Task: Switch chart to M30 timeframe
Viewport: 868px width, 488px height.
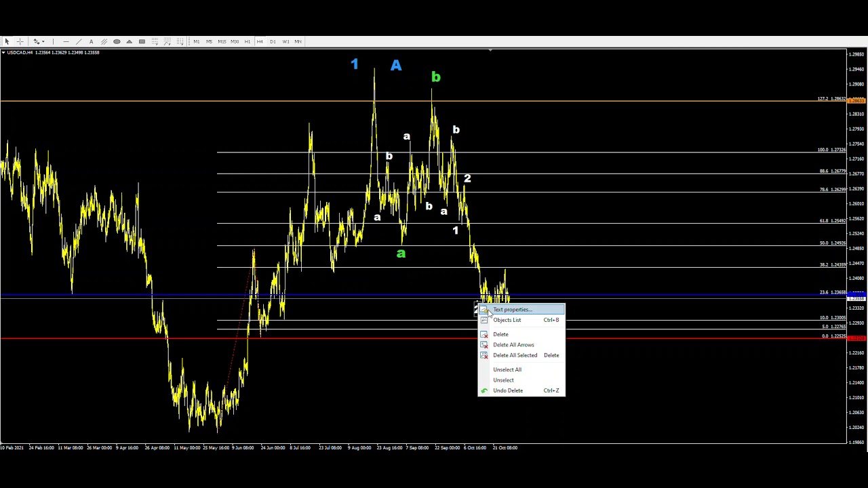Action: (235, 41)
